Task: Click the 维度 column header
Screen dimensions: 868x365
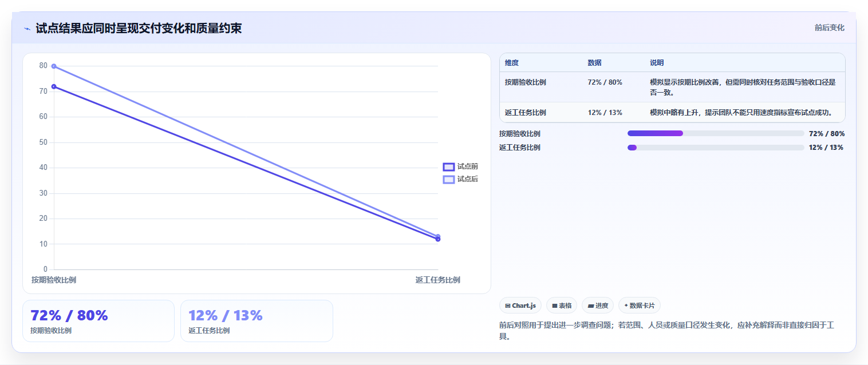Action: click(512, 63)
